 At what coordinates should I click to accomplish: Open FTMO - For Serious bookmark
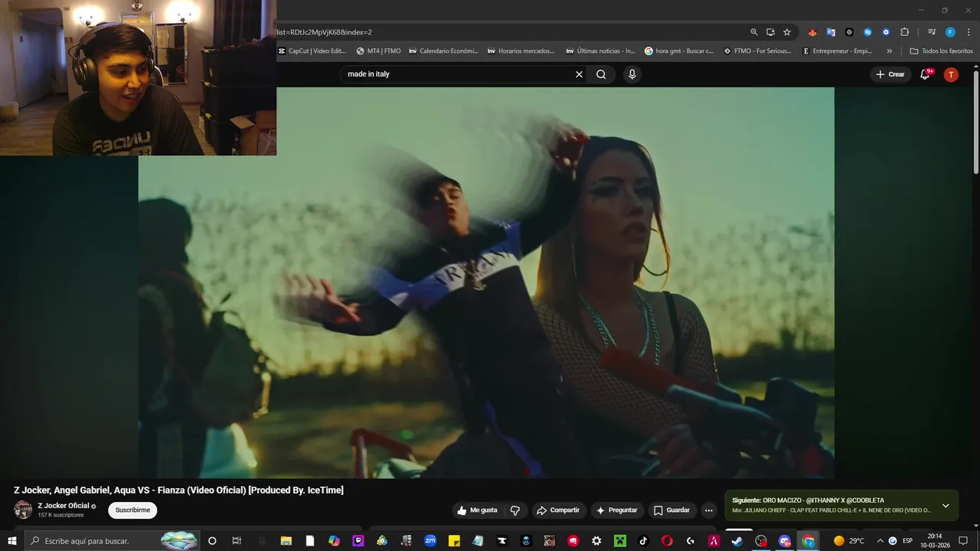(x=758, y=51)
